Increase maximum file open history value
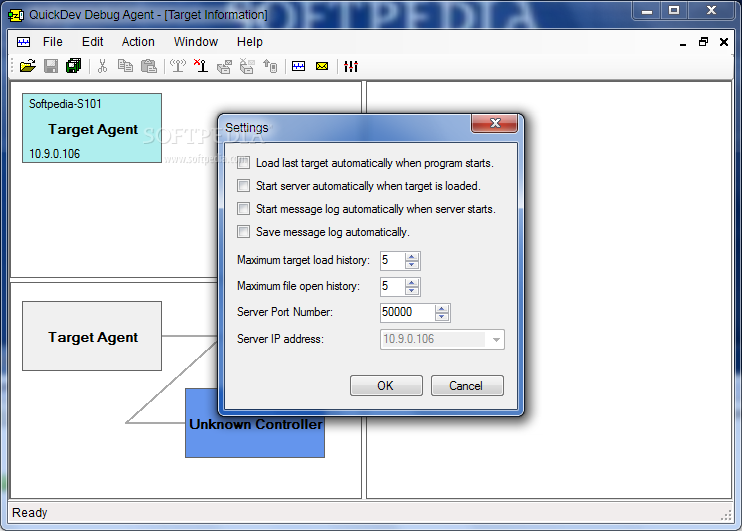 pos(412,283)
